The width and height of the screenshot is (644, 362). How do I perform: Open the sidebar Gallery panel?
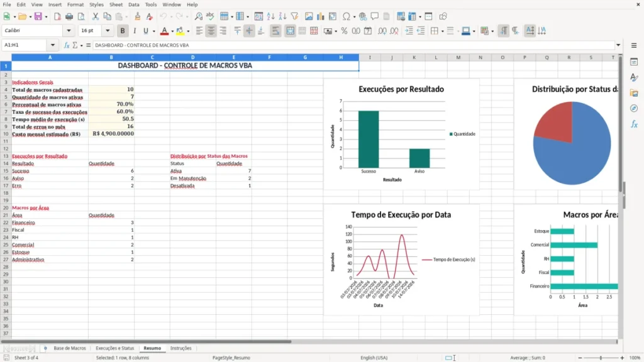coord(634,93)
